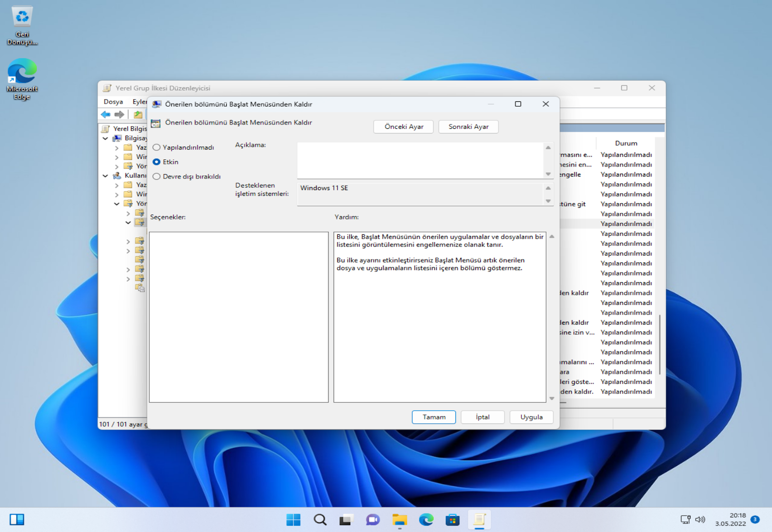772x532 pixels.
Task: Select the Kullanıcı configuration node icon
Action: tap(117, 176)
